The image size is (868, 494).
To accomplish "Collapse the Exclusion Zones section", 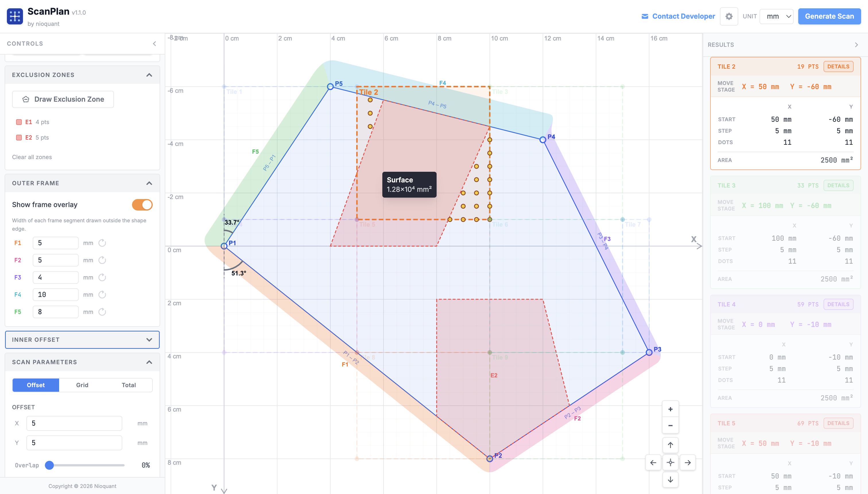I will [149, 75].
